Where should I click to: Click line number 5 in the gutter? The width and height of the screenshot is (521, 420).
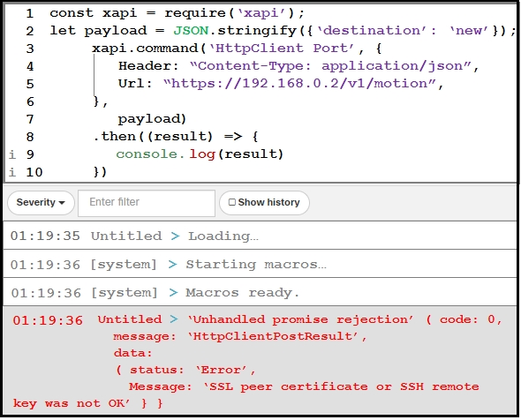point(30,84)
